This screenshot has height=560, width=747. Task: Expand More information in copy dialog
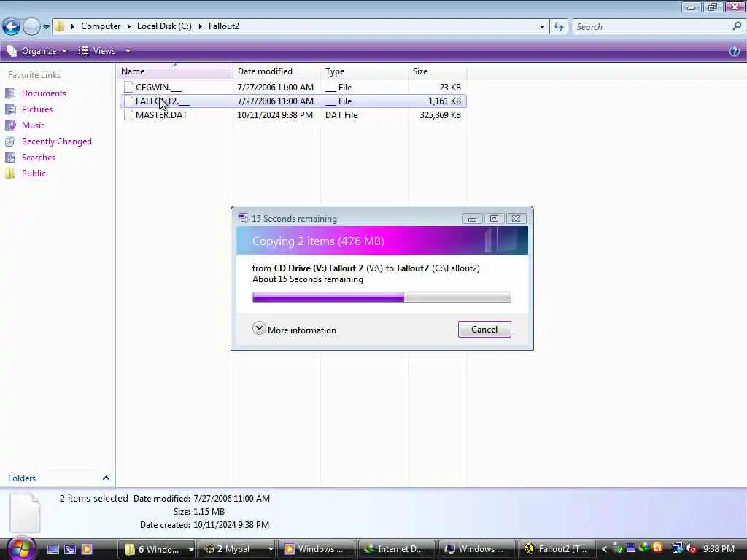point(295,329)
